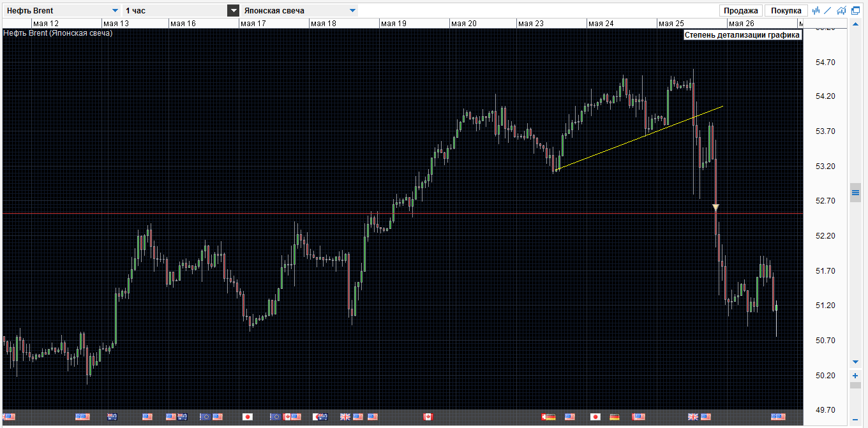Click the 54.70 price label
This screenshot has width=868, height=428.
(825, 62)
